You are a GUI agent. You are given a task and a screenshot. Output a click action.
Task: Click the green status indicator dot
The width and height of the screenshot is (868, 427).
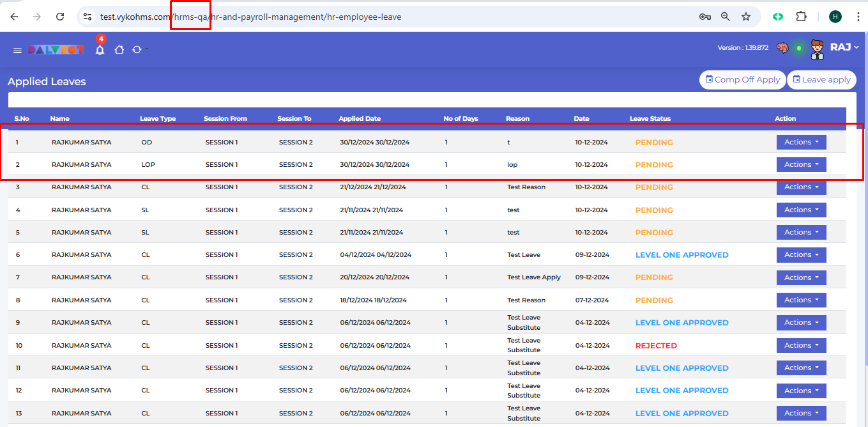[798, 48]
